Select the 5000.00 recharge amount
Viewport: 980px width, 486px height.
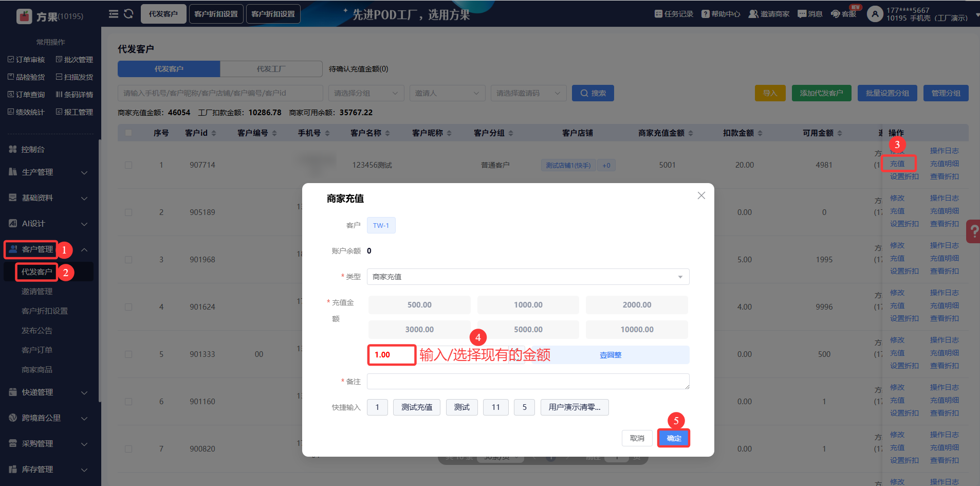click(528, 330)
